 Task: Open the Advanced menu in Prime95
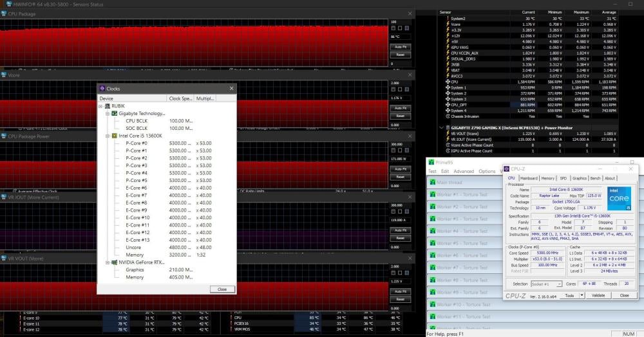[463, 172]
